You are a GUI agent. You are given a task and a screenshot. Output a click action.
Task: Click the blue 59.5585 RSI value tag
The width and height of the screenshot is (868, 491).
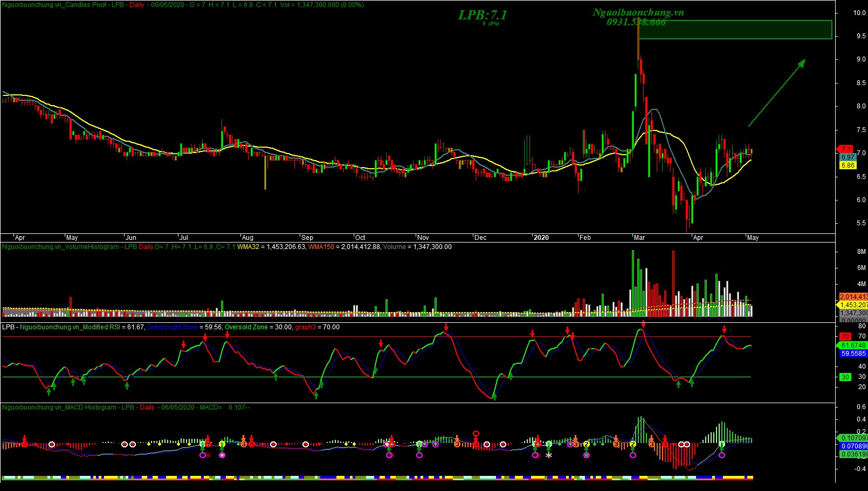853,354
